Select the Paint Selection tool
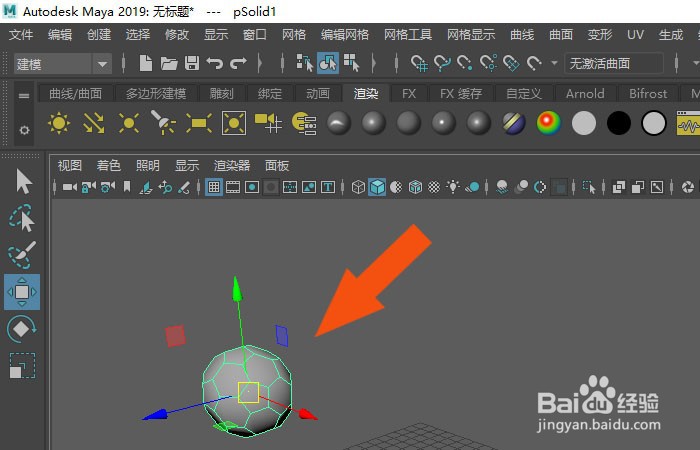The image size is (700, 450). tap(21, 254)
